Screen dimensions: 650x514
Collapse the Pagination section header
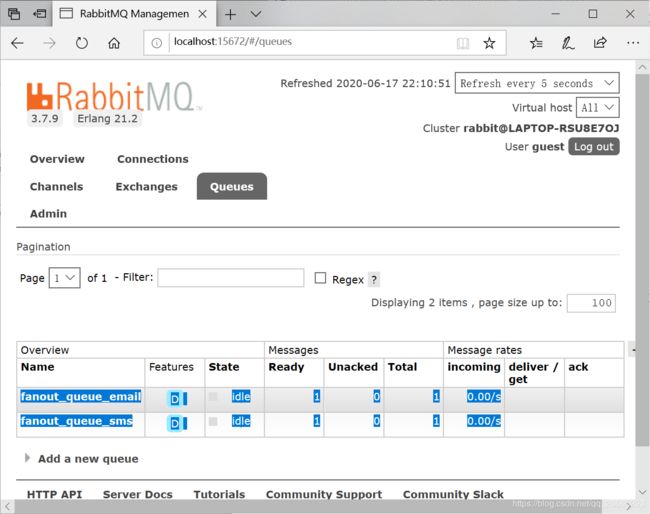pyautogui.click(x=43, y=247)
